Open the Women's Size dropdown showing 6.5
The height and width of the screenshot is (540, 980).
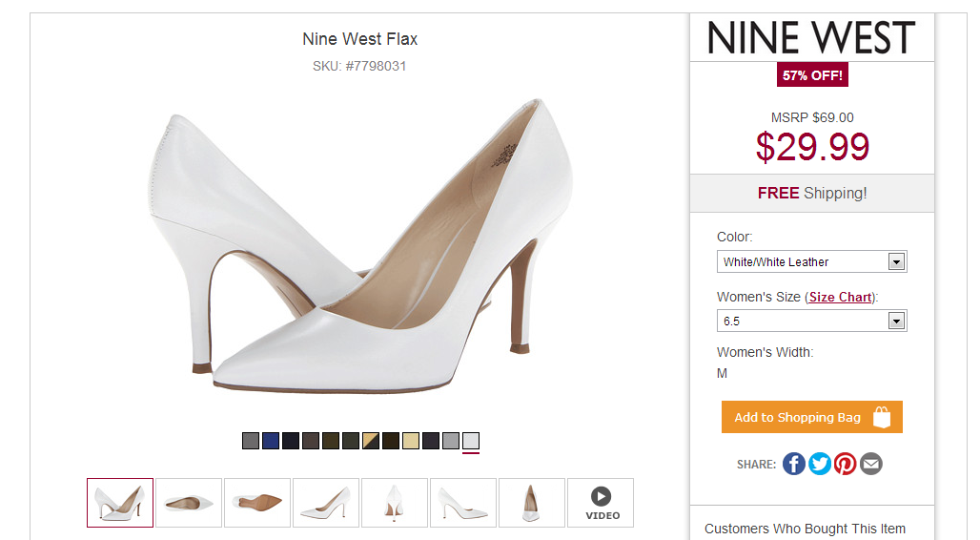point(811,321)
